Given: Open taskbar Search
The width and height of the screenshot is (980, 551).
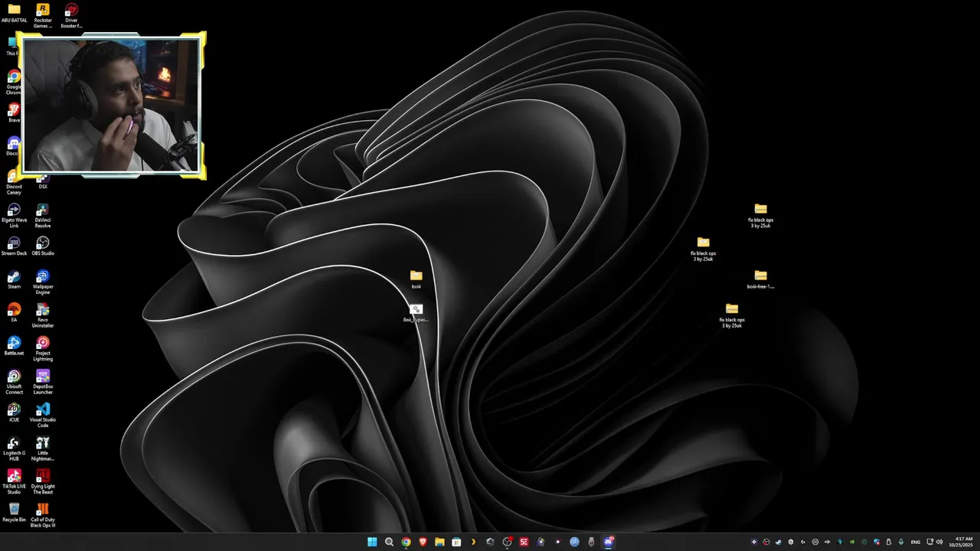Looking at the screenshot, I should coord(389,542).
